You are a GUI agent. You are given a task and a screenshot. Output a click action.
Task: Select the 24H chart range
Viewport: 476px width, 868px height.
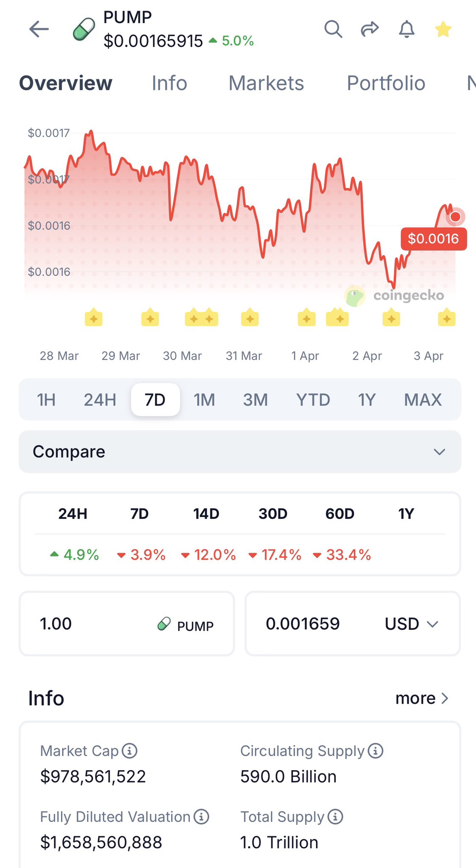click(100, 400)
